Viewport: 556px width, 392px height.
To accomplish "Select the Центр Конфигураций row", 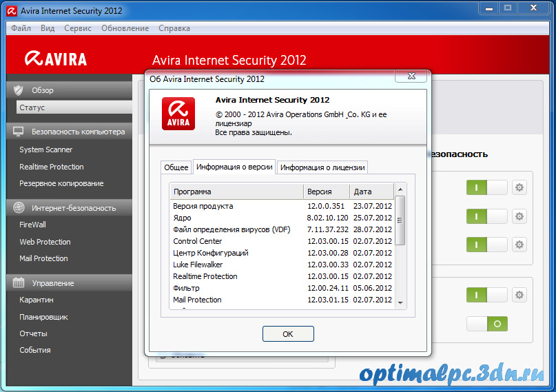I will tap(282, 253).
